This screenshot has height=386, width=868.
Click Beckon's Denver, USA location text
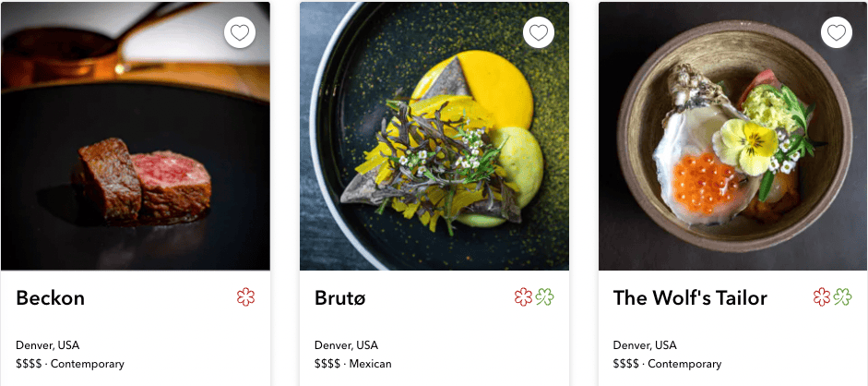tap(48, 345)
